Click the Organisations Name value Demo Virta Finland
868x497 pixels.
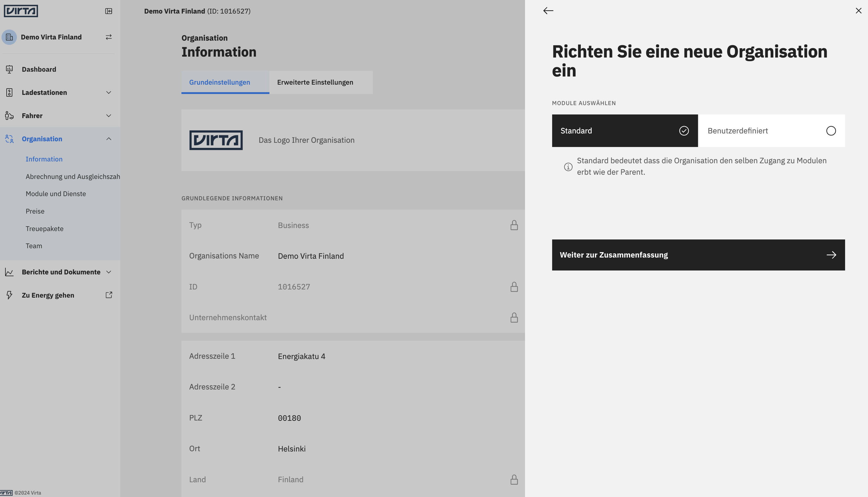click(x=311, y=256)
